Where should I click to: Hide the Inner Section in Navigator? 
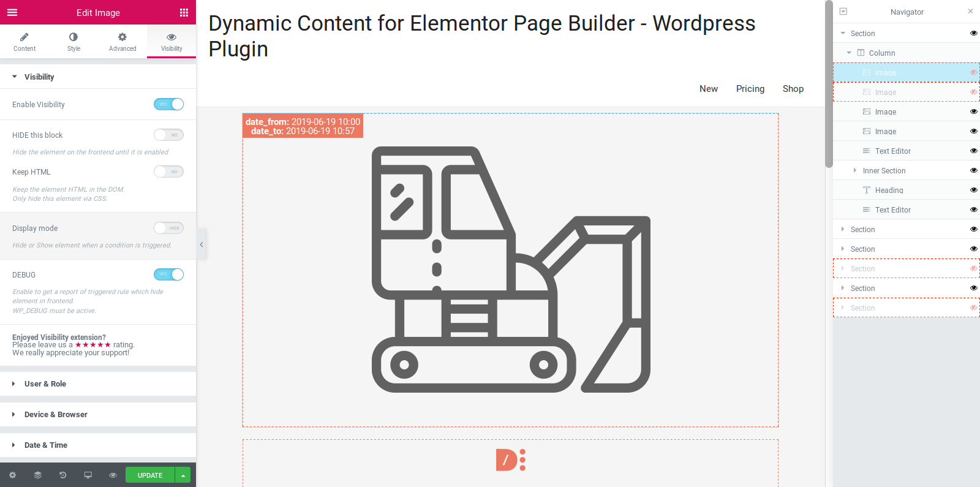tap(973, 170)
